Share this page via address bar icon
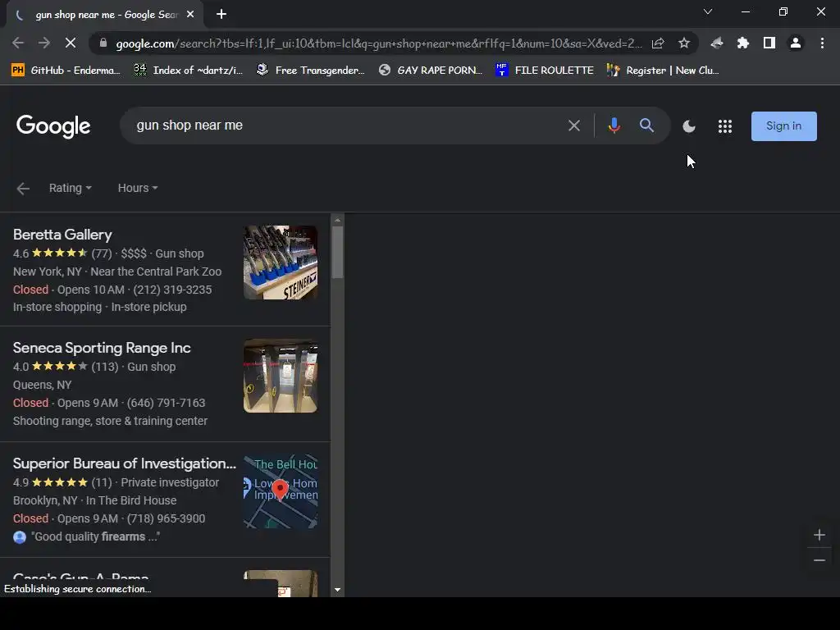The height and width of the screenshot is (630, 840). (x=658, y=43)
